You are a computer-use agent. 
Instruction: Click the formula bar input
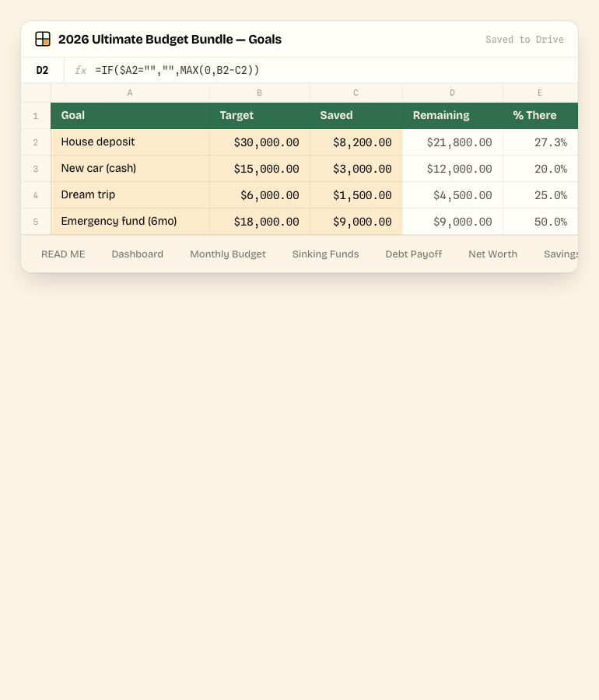click(321, 70)
